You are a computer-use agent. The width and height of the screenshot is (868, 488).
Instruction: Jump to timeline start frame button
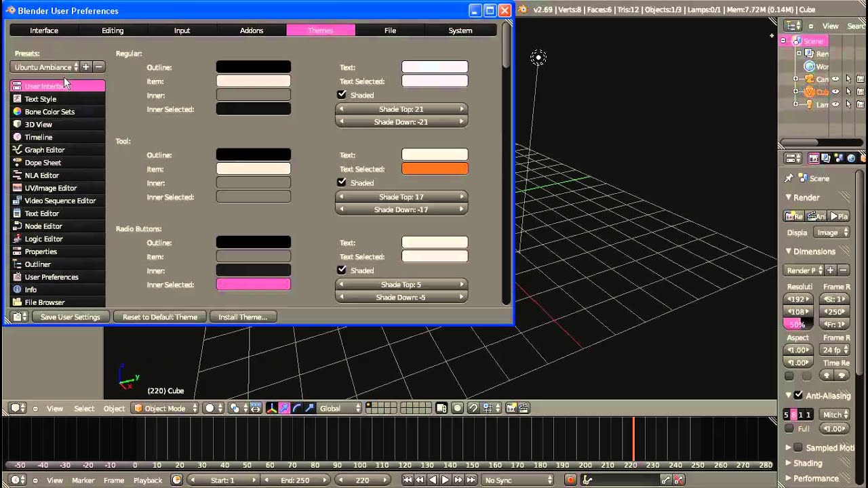click(408, 480)
